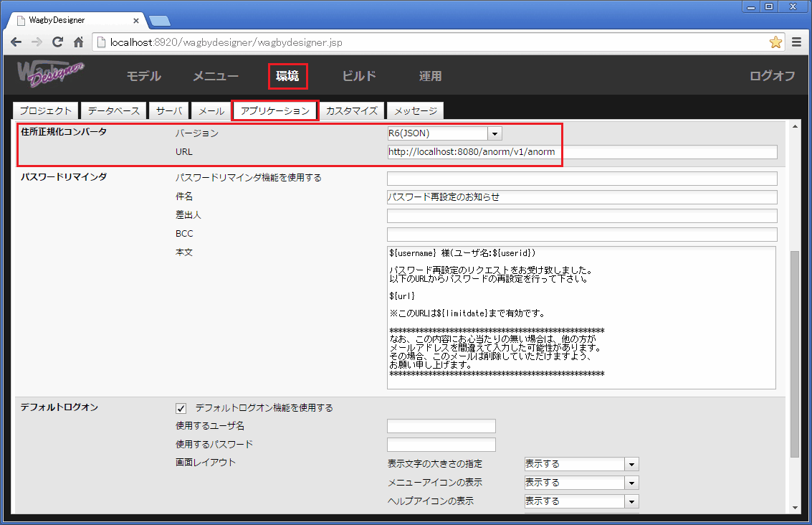Image resolution: width=812 pixels, height=525 pixels.
Task: Expand the メニューアイコンの表示 dropdown
Action: (631, 482)
